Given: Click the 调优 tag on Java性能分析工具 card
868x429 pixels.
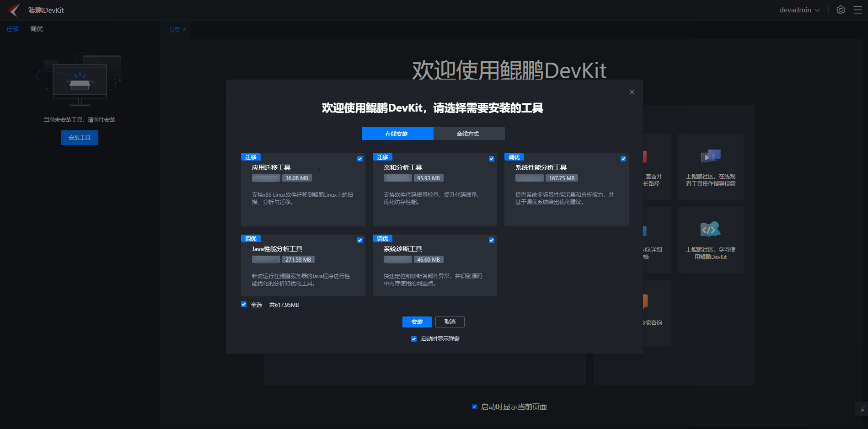Looking at the screenshot, I should [251, 238].
